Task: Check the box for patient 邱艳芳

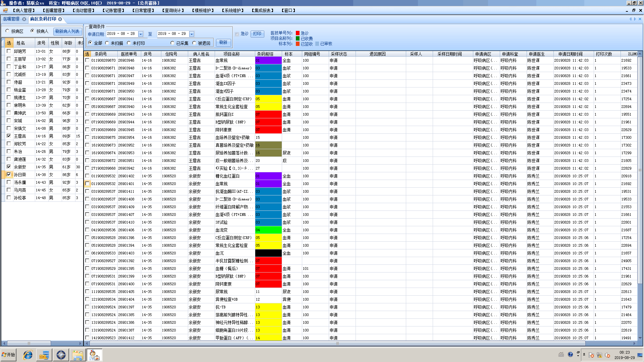Action: tap(9, 51)
